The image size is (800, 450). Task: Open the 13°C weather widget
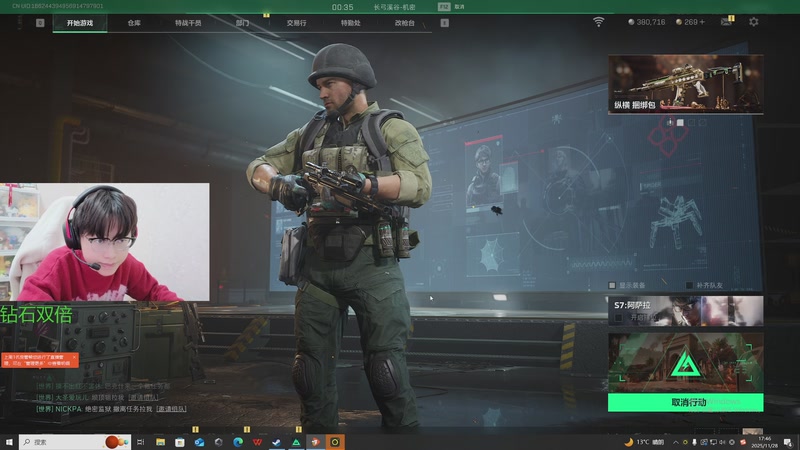644,442
